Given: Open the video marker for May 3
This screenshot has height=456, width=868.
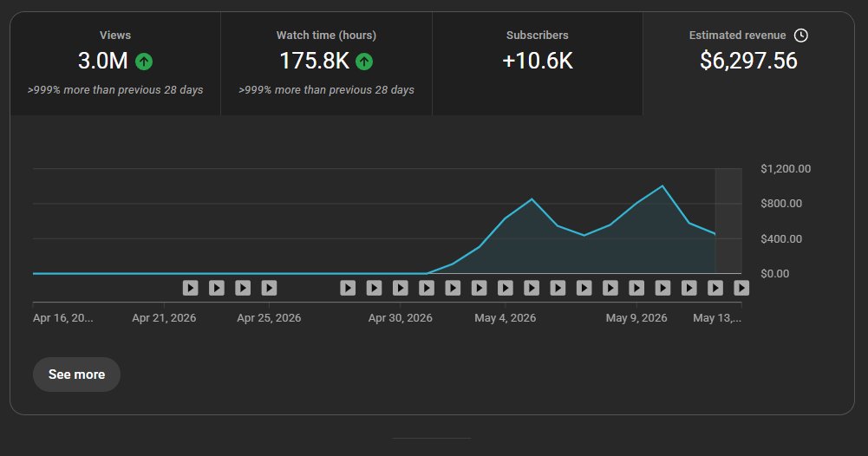Looking at the screenshot, I should click(480, 288).
